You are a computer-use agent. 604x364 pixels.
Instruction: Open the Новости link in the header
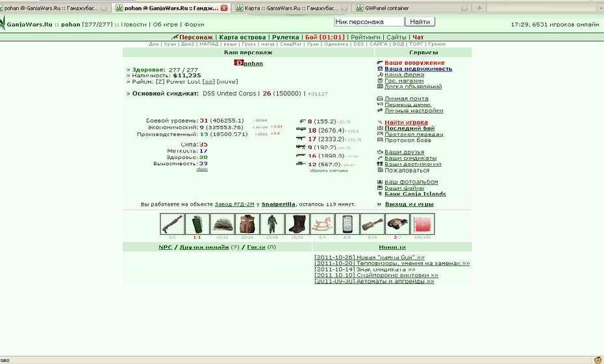[x=134, y=24]
